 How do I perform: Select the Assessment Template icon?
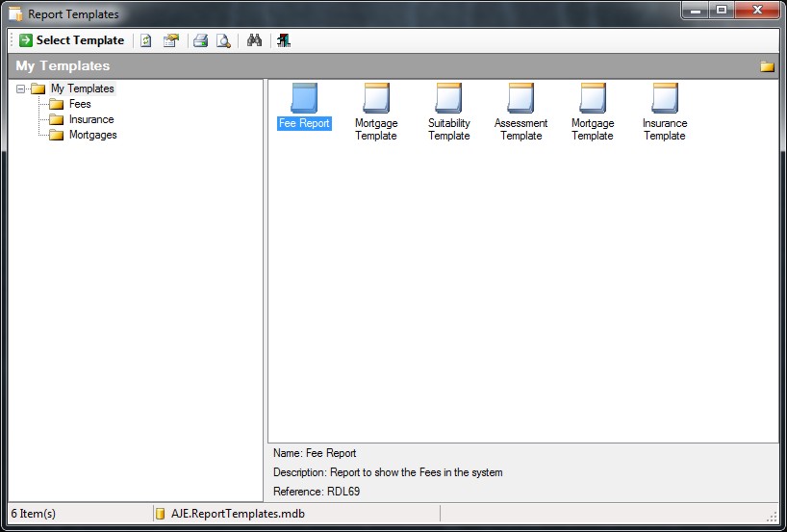[x=520, y=99]
